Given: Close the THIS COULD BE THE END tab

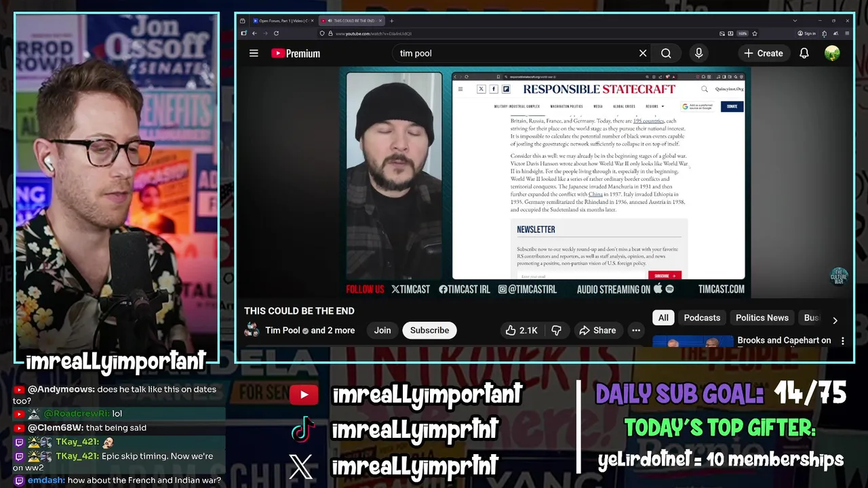Looking at the screenshot, I should pyautogui.click(x=380, y=21).
